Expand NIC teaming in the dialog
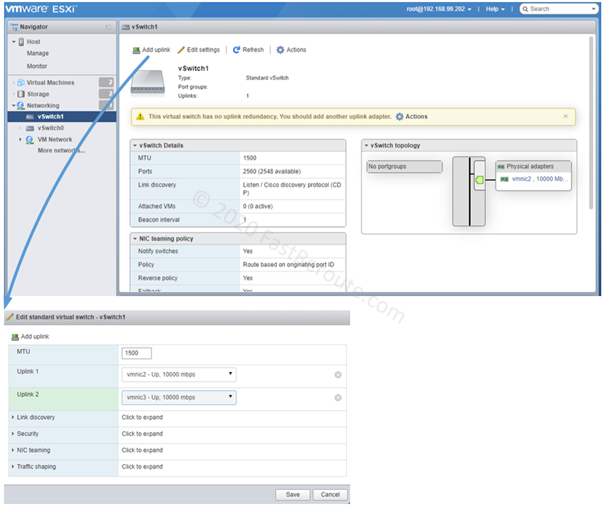 [x=31, y=450]
